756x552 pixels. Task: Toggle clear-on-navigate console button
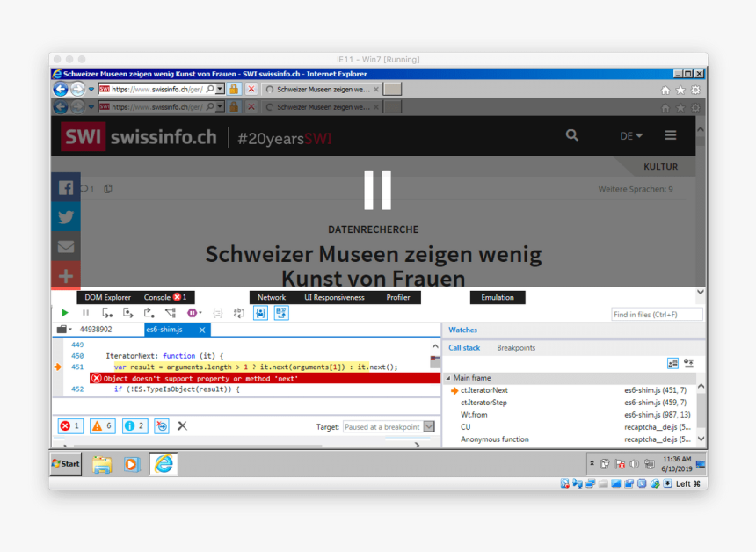(x=162, y=425)
